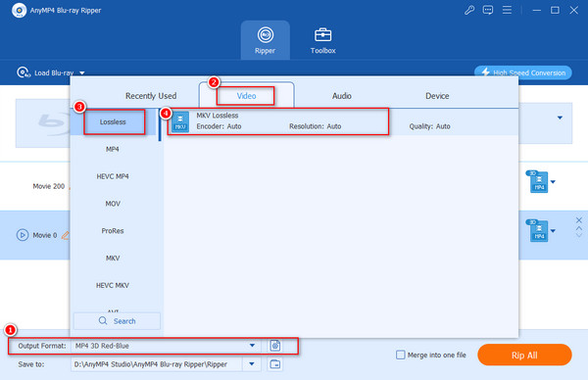Screen dimensions: 588x380
Task: Click the Movie 200 title
Action: 49,186
